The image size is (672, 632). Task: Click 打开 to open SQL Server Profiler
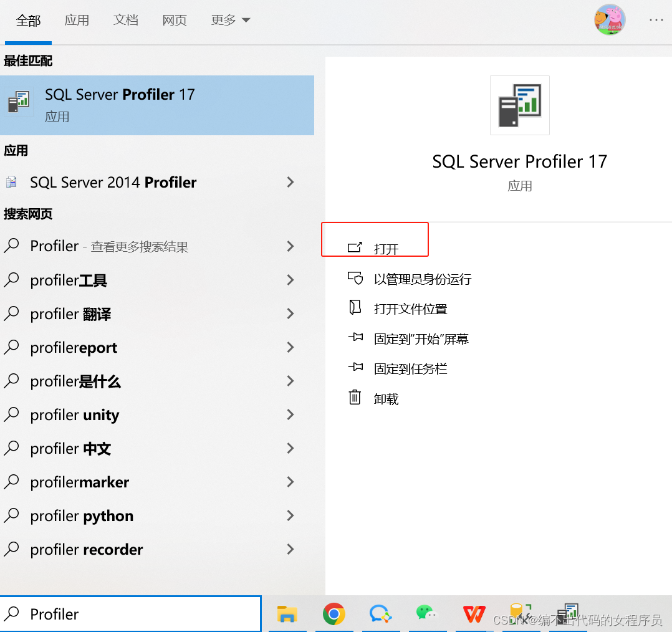coord(386,249)
